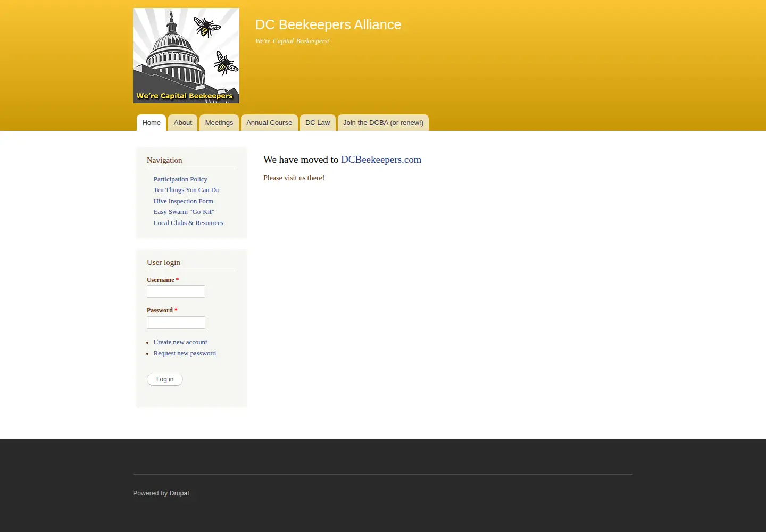Open the Meetings tab
Screen dimensions: 766x532
(219, 123)
